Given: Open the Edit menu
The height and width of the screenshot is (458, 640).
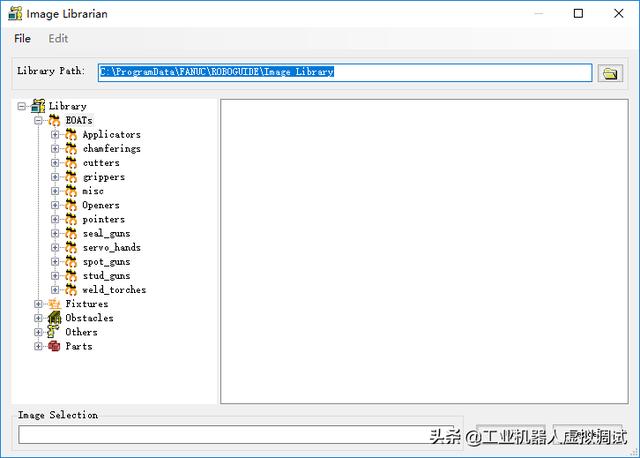Looking at the screenshot, I should click(x=58, y=38).
